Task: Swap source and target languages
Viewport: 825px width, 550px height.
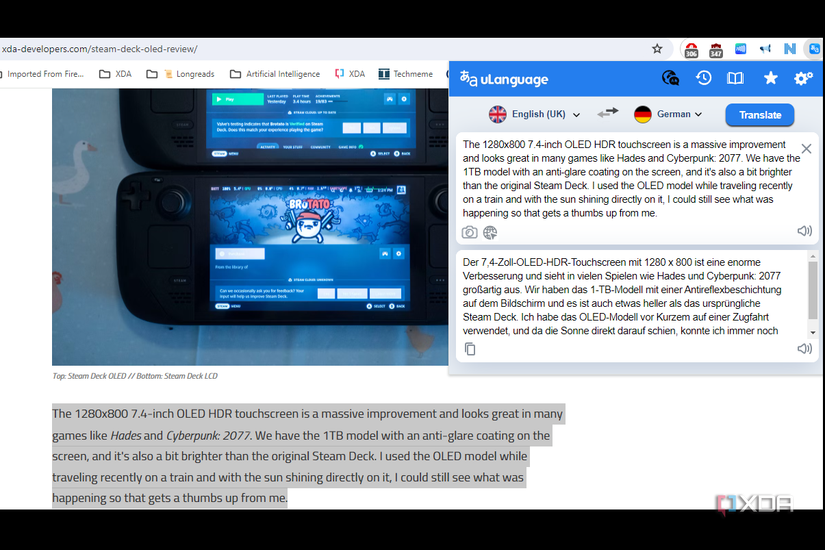Action: 608,113
